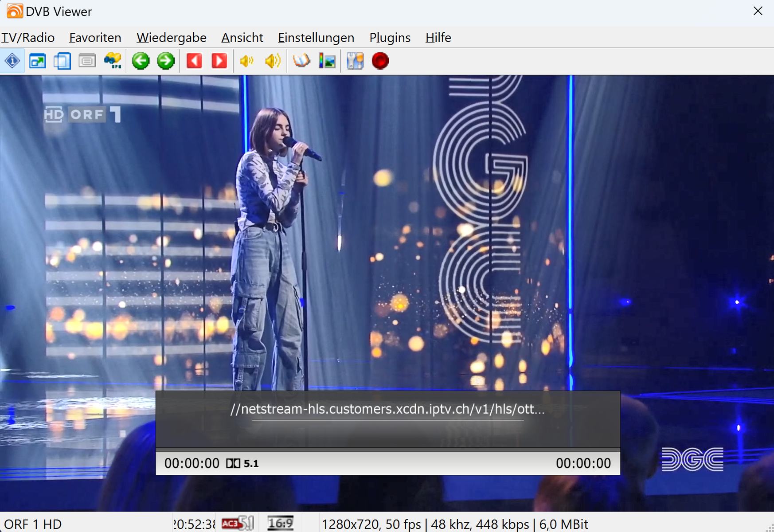Viewport: 774px width, 532px height.
Task: Click the 20:52:38 clock in status bar
Action: (x=194, y=524)
